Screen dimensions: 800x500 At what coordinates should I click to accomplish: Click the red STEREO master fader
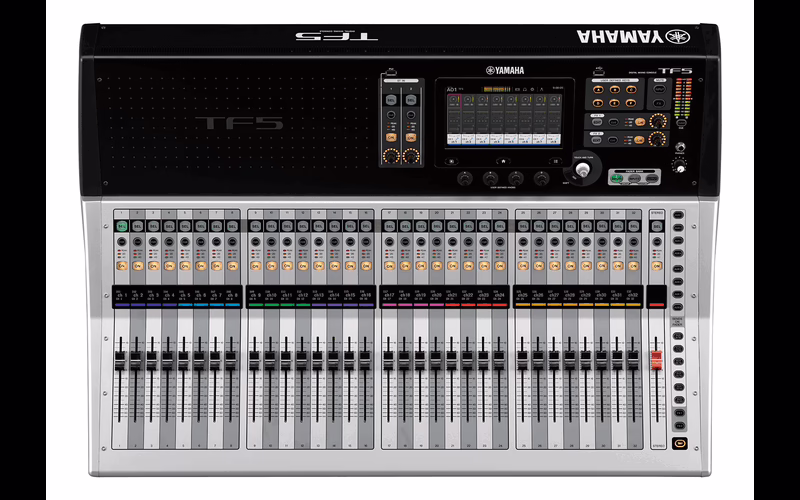coord(657,360)
